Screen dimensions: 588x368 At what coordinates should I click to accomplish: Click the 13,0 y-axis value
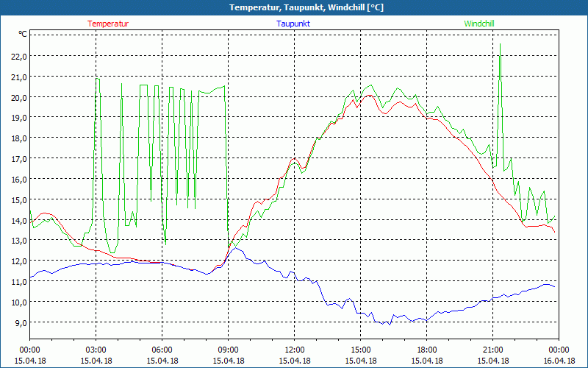coord(20,241)
